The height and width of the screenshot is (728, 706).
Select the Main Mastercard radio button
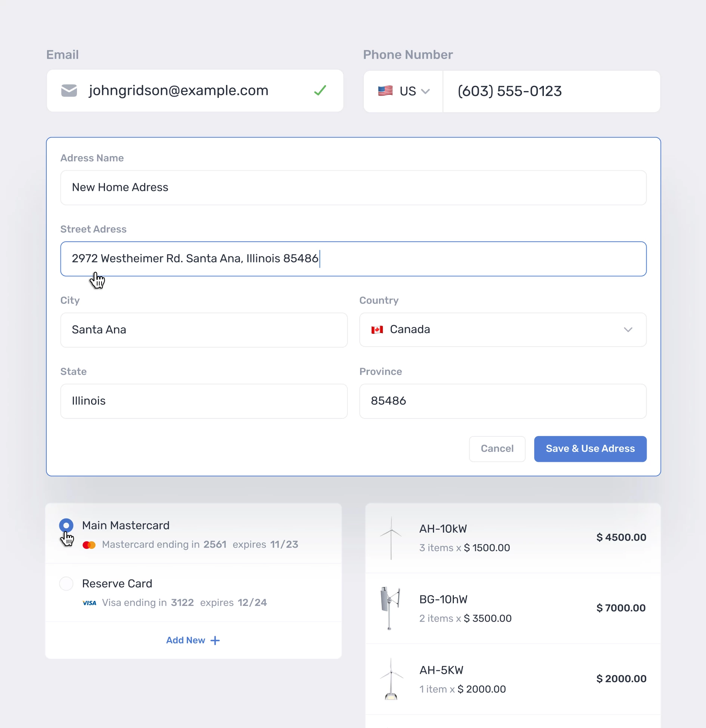66,526
